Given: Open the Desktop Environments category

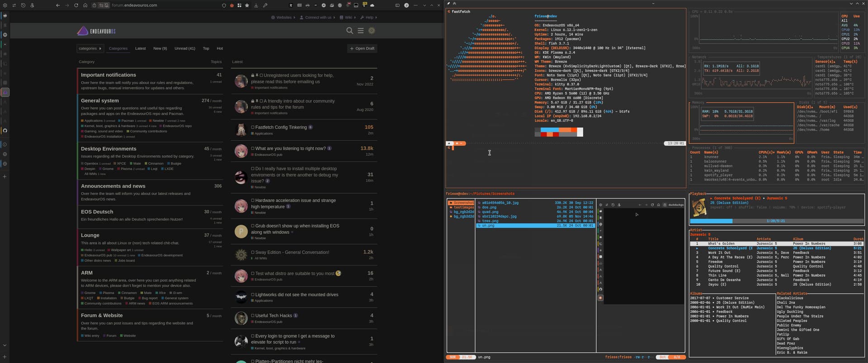Looking at the screenshot, I should 108,149.
